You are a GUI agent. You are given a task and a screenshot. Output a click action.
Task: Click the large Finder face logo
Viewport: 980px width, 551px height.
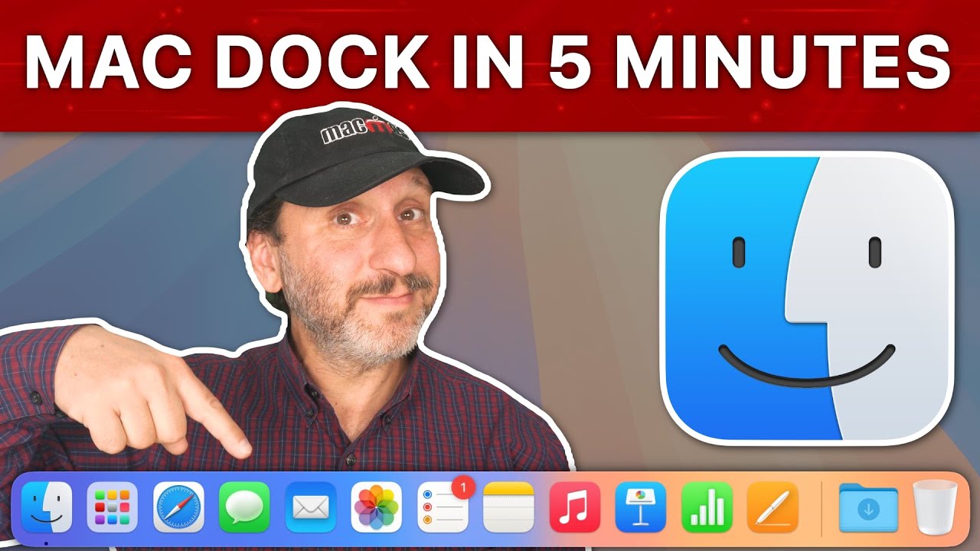click(808, 297)
